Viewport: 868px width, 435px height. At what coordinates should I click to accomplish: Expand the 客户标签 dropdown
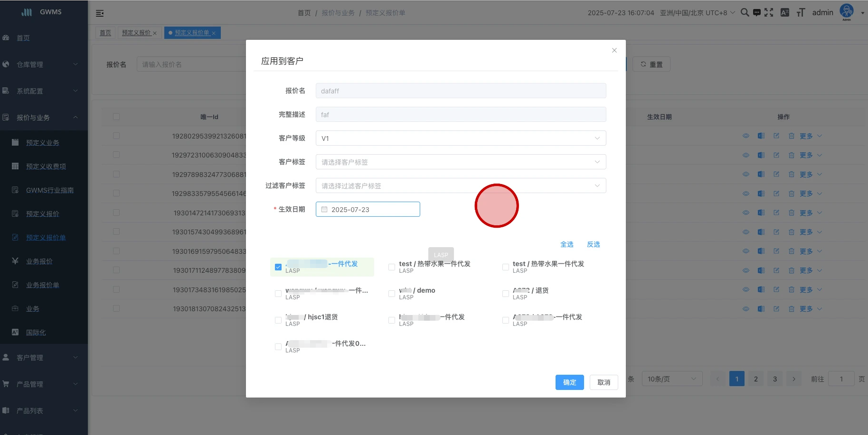click(461, 162)
